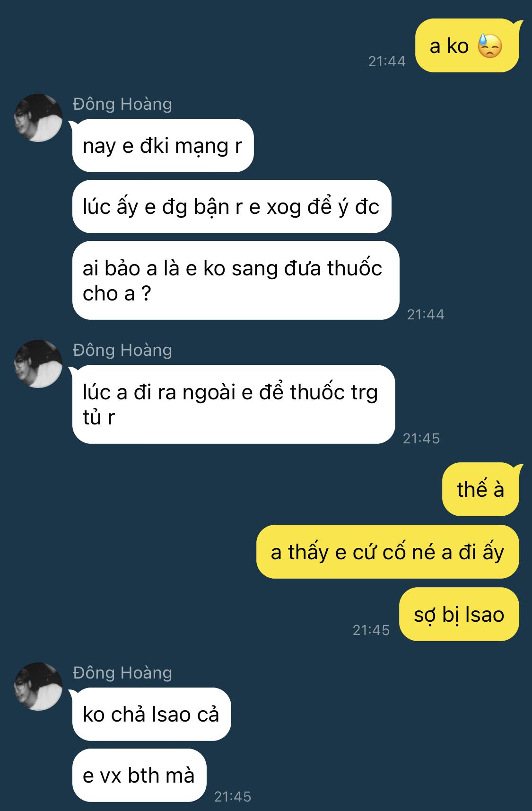This screenshot has width=532, height=811.
Task: Select the 'nay e đki mạng r' message
Action: coord(163,145)
